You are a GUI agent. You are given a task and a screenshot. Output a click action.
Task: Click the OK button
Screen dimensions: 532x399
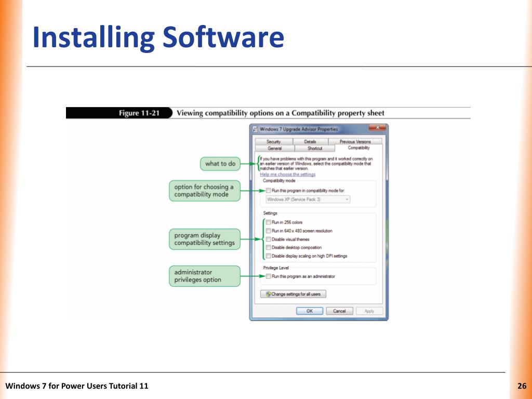pos(310,311)
